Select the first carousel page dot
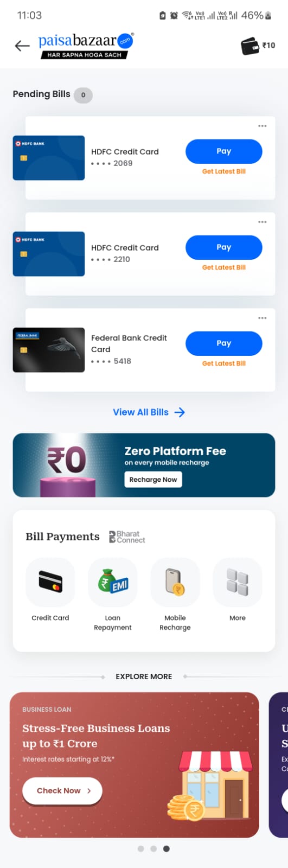The height and width of the screenshot is (868, 288). coord(141,849)
